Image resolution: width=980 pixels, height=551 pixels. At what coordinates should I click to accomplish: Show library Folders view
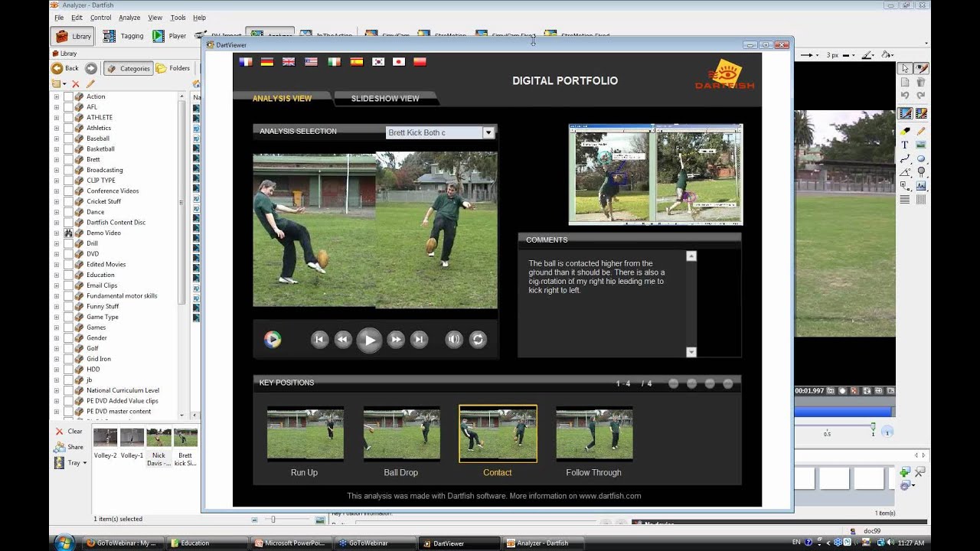point(173,68)
